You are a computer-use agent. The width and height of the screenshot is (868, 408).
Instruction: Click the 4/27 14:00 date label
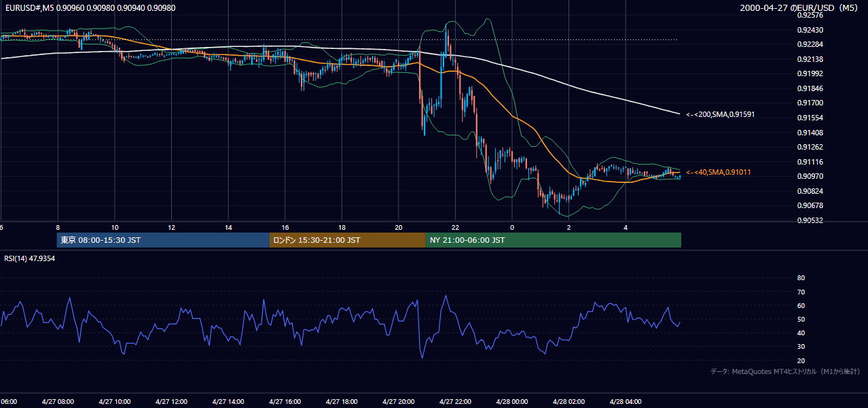tap(228, 401)
